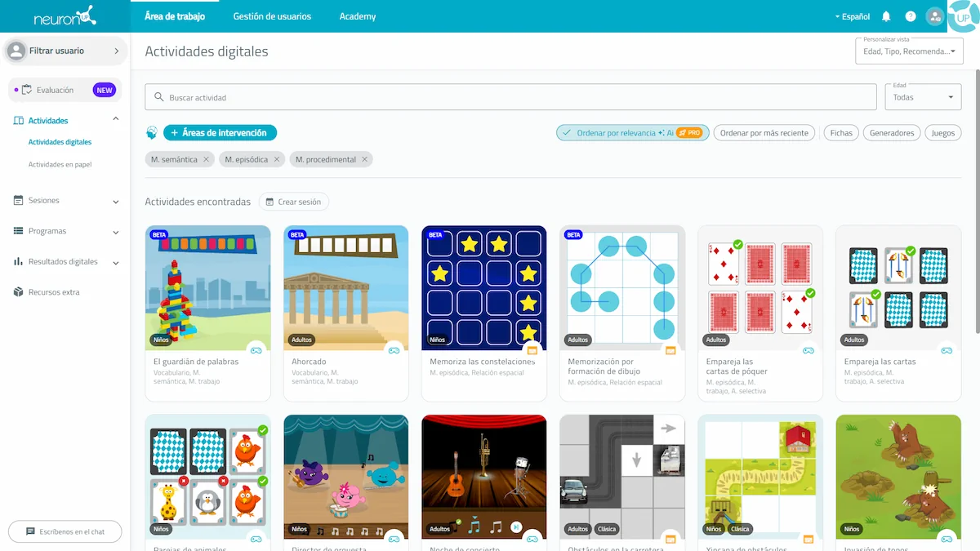Remove the M. semántica filter tag
Image resolution: width=980 pixels, height=551 pixels.
click(206, 160)
